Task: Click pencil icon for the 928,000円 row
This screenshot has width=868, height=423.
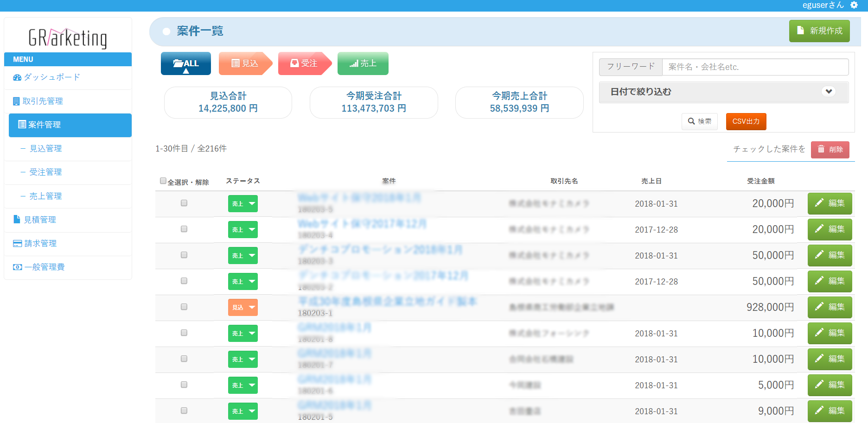Action: (x=819, y=307)
